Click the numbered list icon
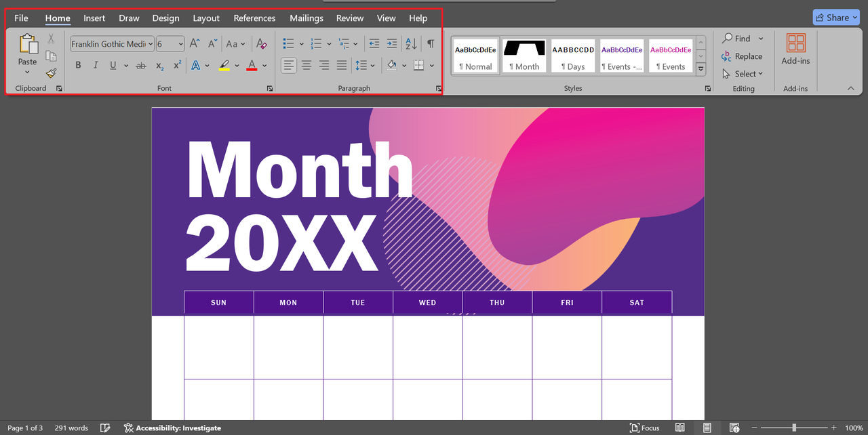The width and height of the screenshot is (868, 435). [x=316, y=43]
